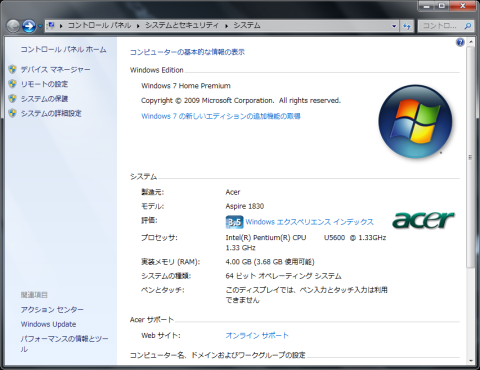Viewport: 480px width, 370px height.
Task: Minimize the System window
Action: point(426,5)
